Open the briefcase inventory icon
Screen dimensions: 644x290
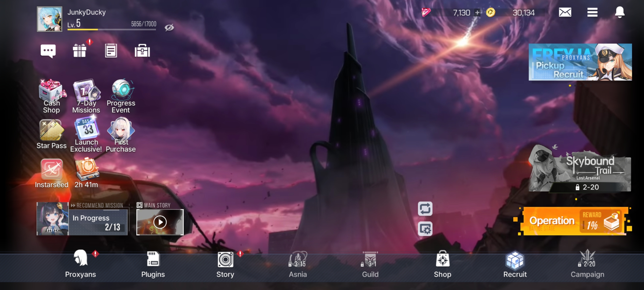(x=142, y=51)
